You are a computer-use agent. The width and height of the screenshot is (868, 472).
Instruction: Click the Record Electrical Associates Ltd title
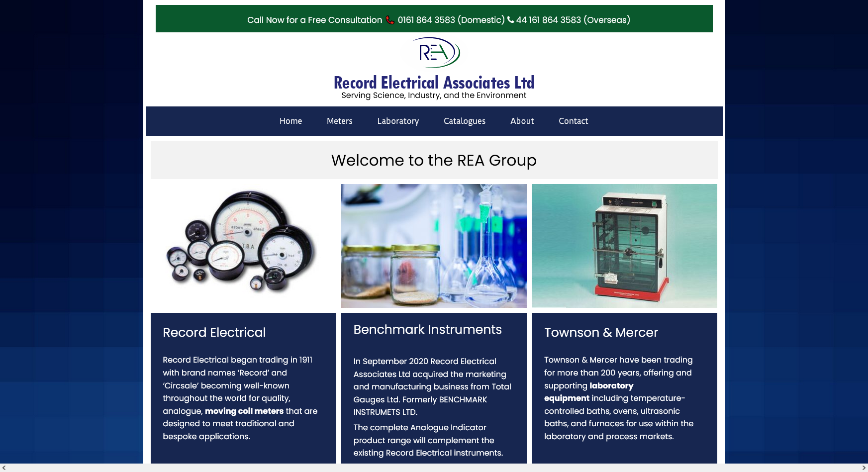pyautogui.click(x=434, y=83)
